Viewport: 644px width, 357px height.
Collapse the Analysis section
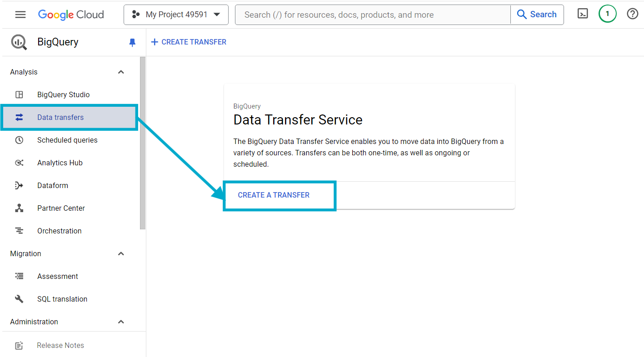click(x=121, y=72)
